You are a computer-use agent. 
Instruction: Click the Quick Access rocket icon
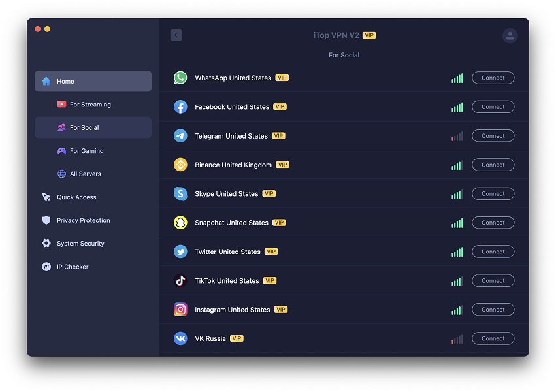click(x=46, y=197)
